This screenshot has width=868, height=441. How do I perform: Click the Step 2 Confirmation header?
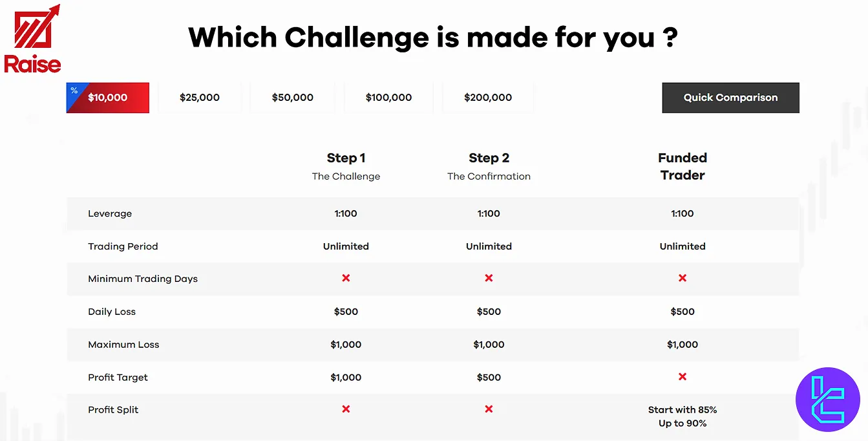tap(489, 166)
